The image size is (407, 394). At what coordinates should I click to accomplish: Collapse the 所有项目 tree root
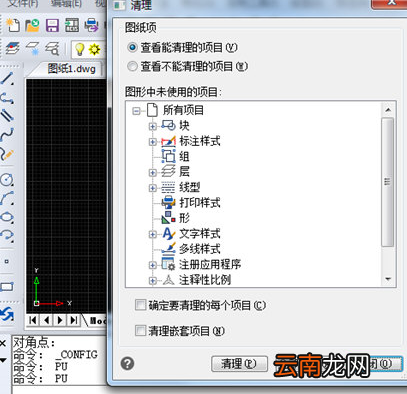[136, 110]
